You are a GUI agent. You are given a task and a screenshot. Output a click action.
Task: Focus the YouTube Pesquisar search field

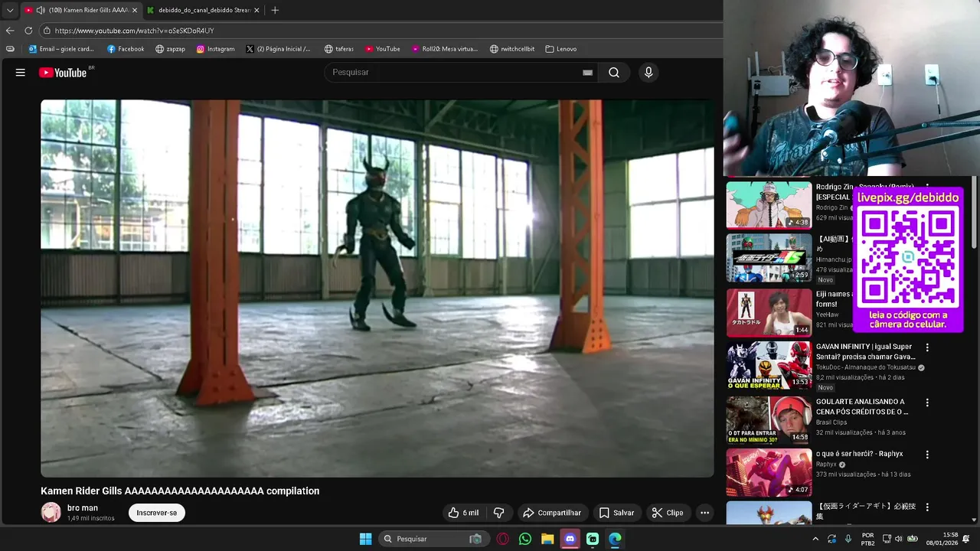456,73
